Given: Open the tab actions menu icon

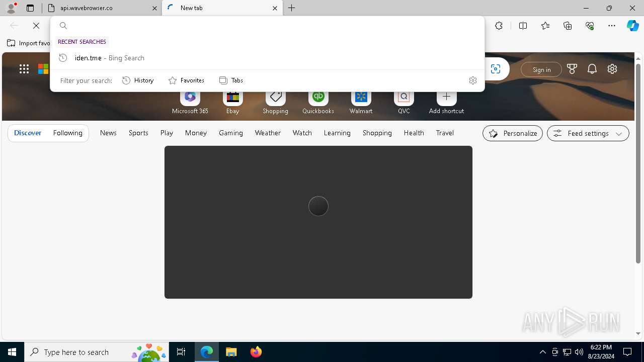Looking at the screenshot, I should 30,8.
